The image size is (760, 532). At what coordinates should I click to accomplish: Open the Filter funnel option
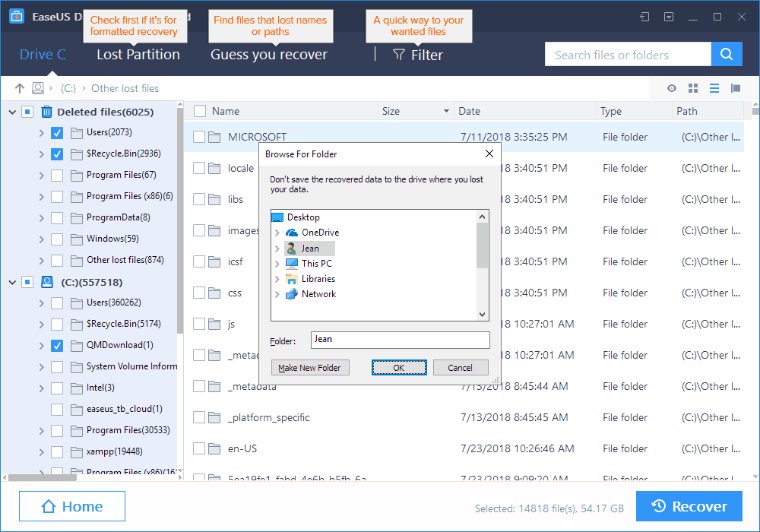[x=417, y=55]
